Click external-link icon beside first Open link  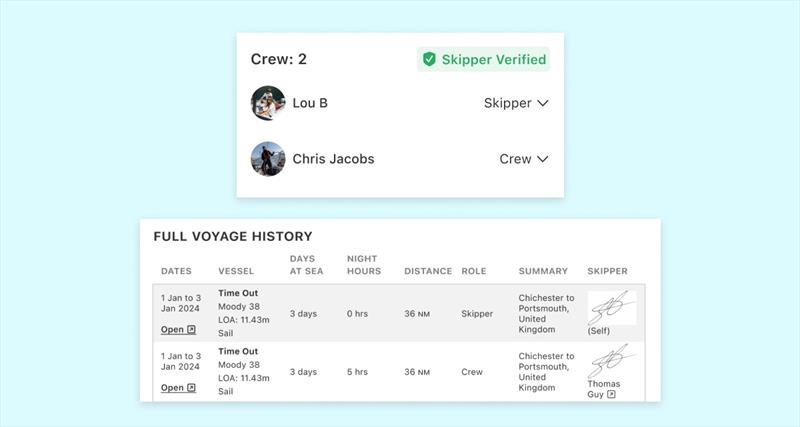pos(192,329)
